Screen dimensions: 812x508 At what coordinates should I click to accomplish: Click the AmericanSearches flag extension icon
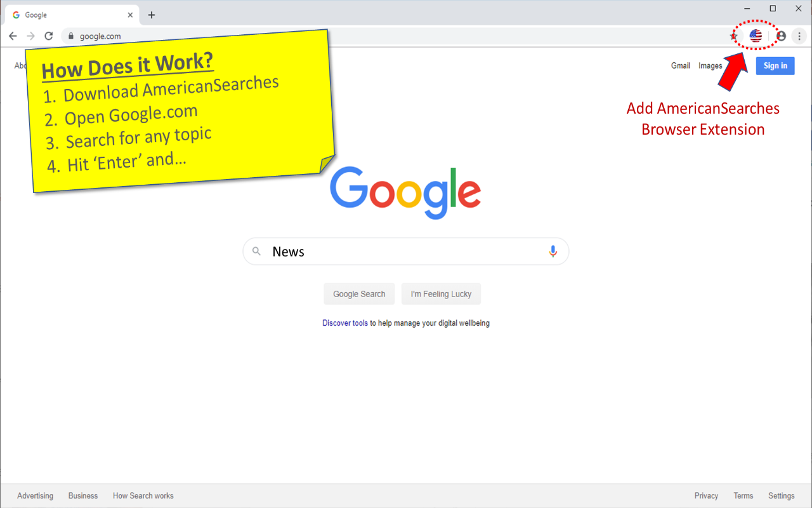pos(756,36)
